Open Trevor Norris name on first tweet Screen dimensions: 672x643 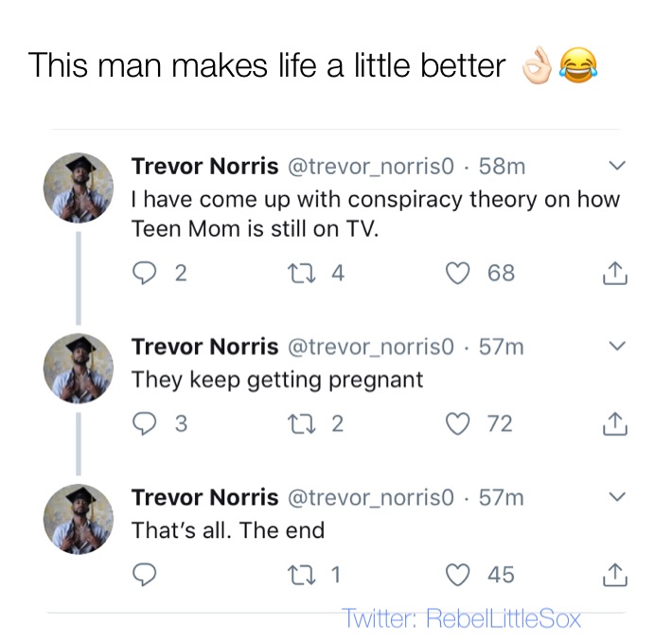tap(204, 167)
